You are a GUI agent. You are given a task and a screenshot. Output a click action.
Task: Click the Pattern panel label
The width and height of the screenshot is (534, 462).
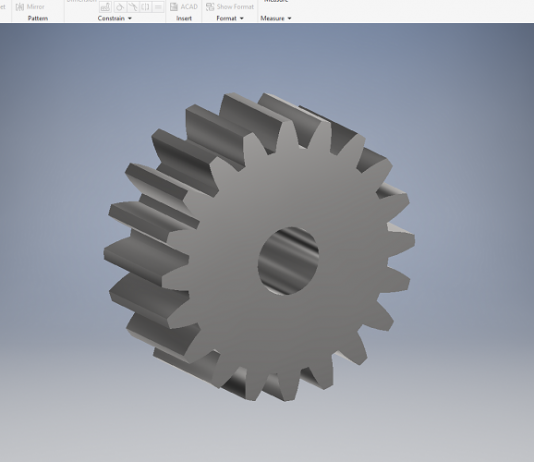37,18
